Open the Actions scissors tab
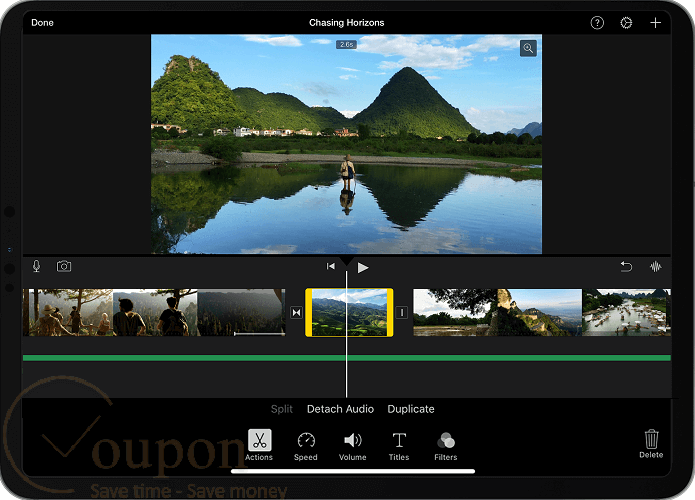This screenshot has width=695, height=500. 259,445
